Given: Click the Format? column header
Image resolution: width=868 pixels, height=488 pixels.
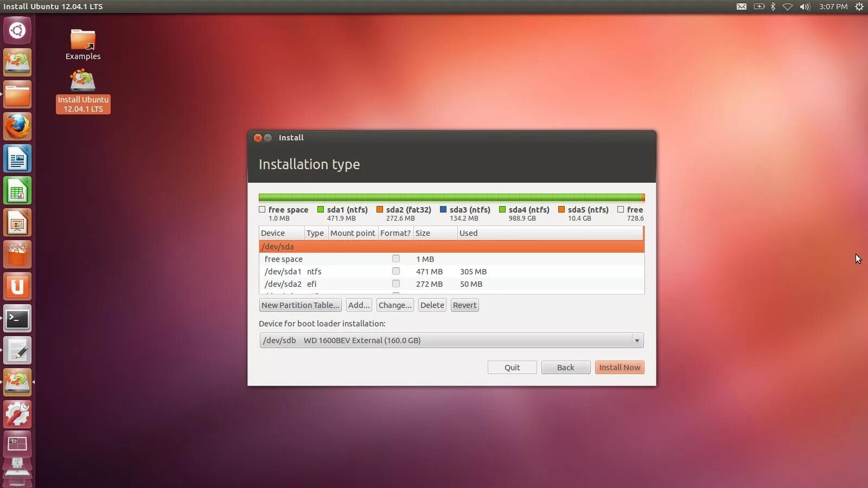Looking at the screenshot, I should (396, 233).
